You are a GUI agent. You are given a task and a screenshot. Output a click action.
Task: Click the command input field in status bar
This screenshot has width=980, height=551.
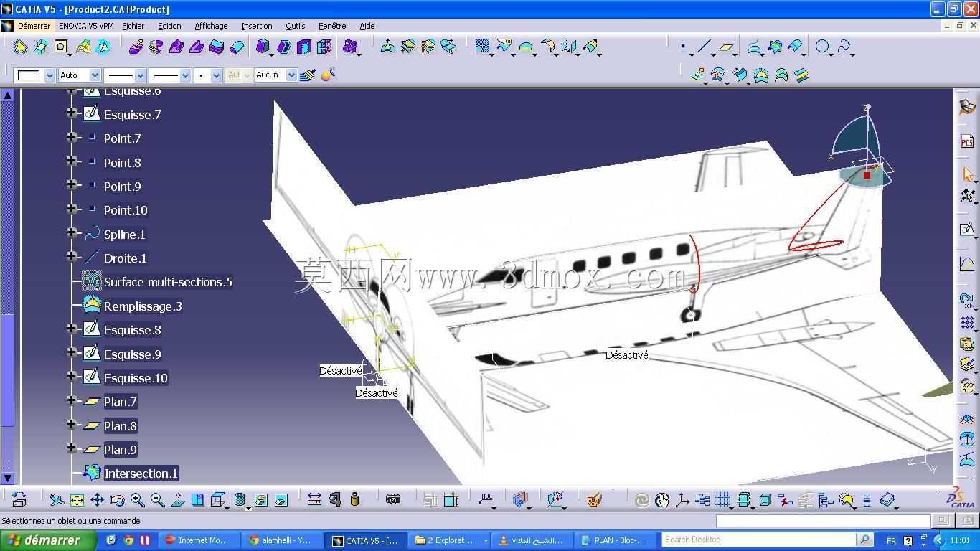[823, 521]
